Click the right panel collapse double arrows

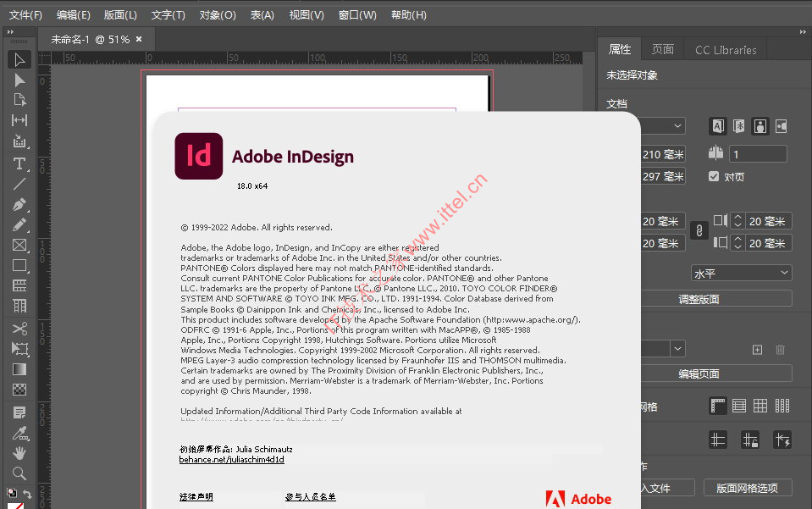point(803,32)
